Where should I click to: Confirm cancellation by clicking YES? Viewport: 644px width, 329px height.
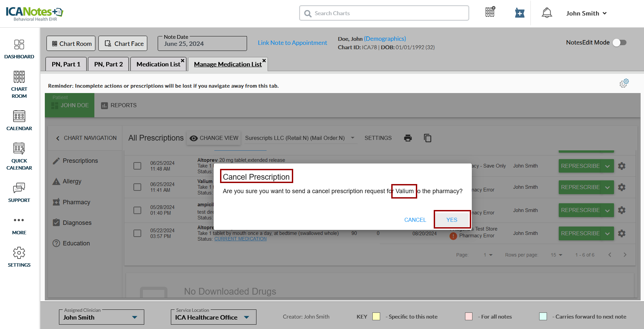452,220
